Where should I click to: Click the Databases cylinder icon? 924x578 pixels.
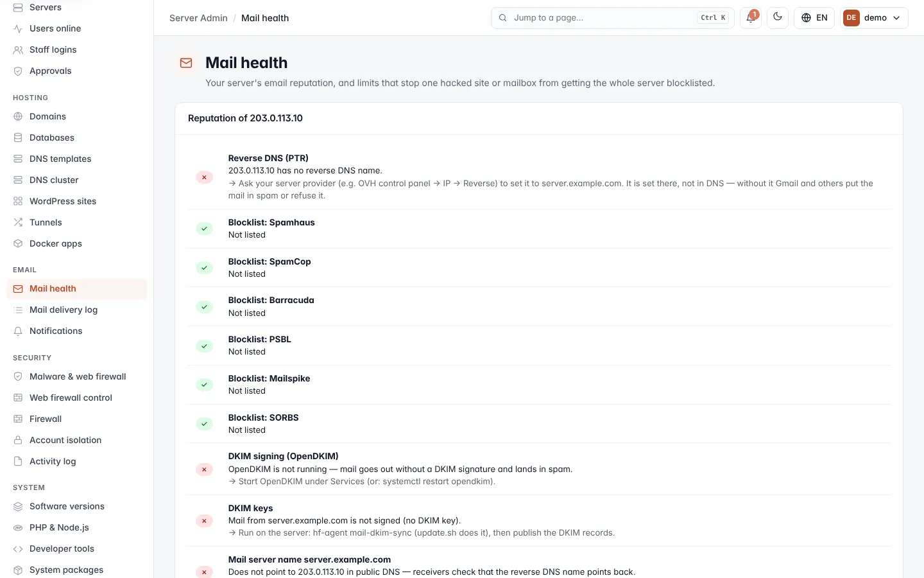[18, 137]
